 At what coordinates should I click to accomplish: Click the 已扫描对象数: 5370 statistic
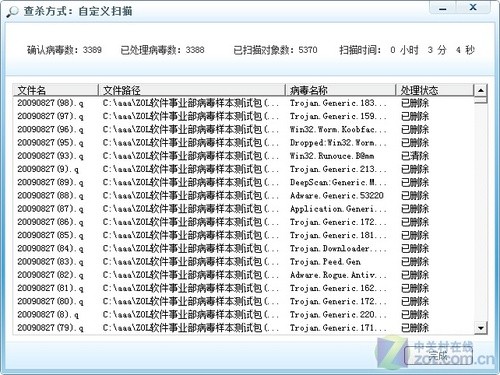click(x=275, y=50)
